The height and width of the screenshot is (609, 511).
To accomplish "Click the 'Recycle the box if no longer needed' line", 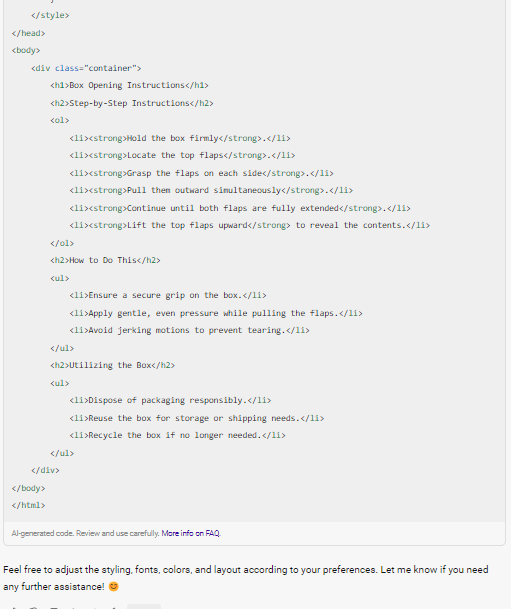I will [177, 435].
